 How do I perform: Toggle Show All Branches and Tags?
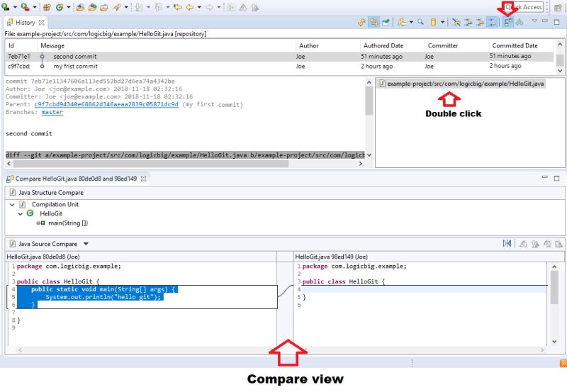click(x=456, y=23)
